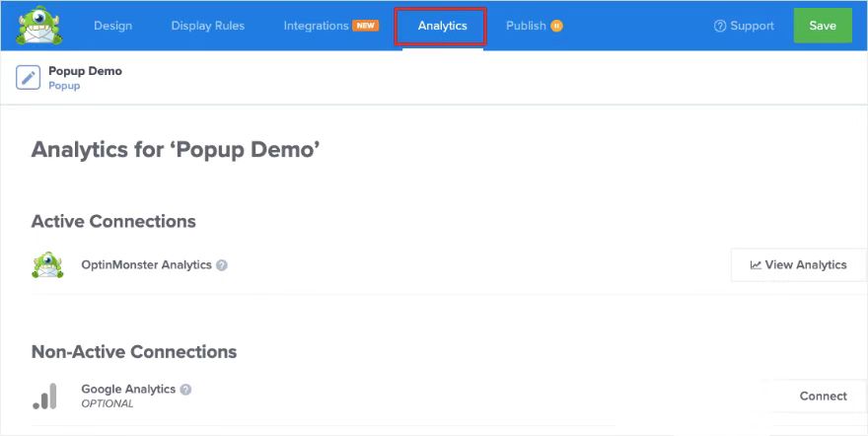Click the Google Analytics bar chart icon
868x436 pixels.
45,396
